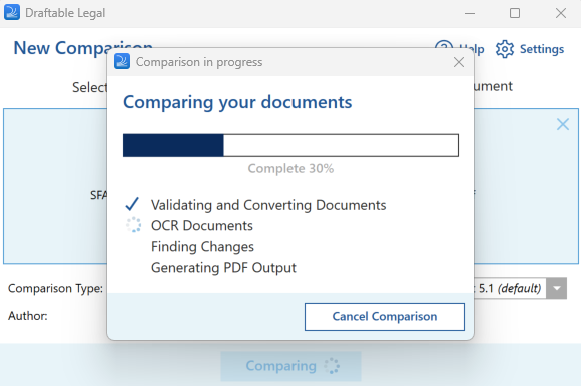Click the Comparing button at bottom
The width and height of the screenshot is (582, 386).
pyautogui.click(x=291, y=366)
